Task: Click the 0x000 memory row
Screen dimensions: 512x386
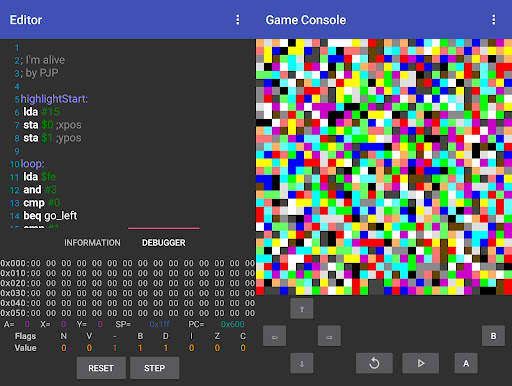Action: (128, 263)
